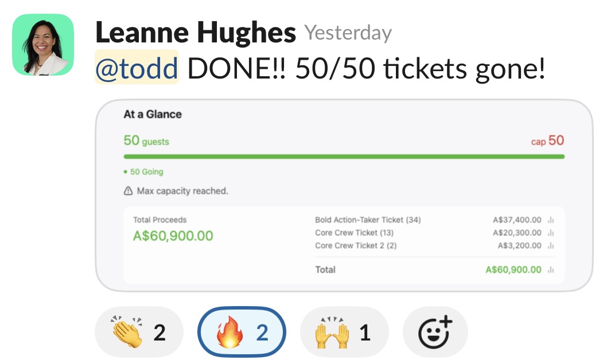This screenshot has height=364, width=603.
Task: Click the Yesterday message timestamp
Action: (x=348, y=33)
